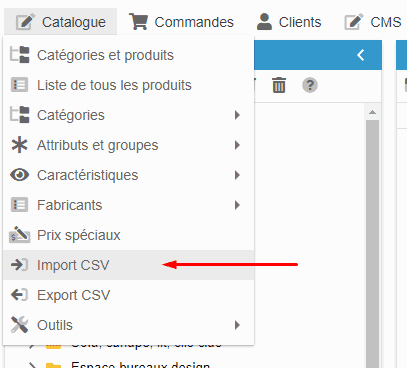407x368 pixels.
Task: Expand the Fabricants submenu arrow
Action: (237, 205)
